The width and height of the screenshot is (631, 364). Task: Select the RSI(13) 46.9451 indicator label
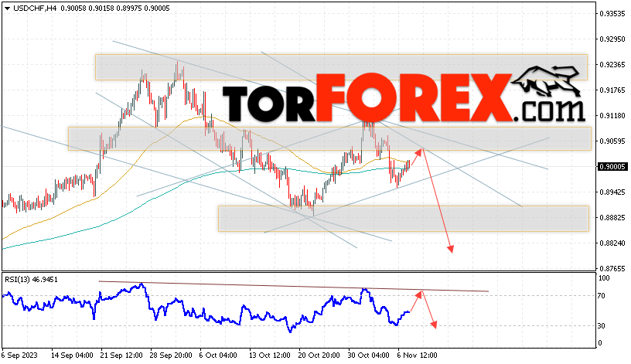[x=31, y=279]
